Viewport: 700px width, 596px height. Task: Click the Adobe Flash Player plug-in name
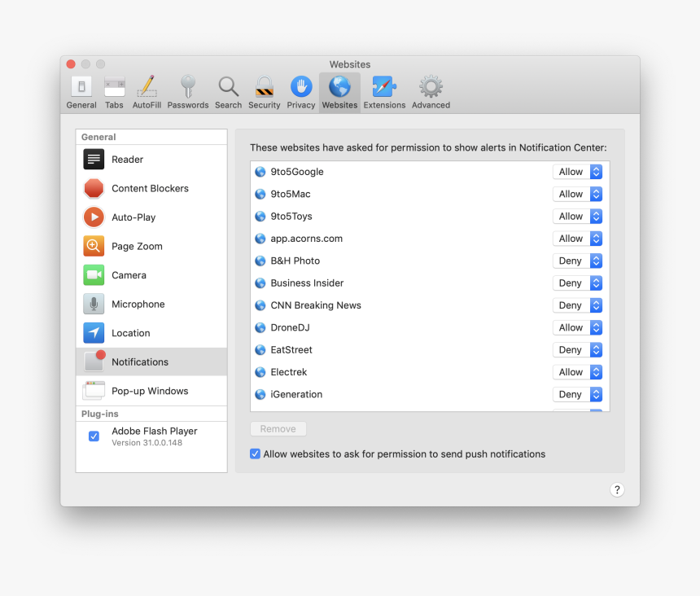click(x=155, y=432)
